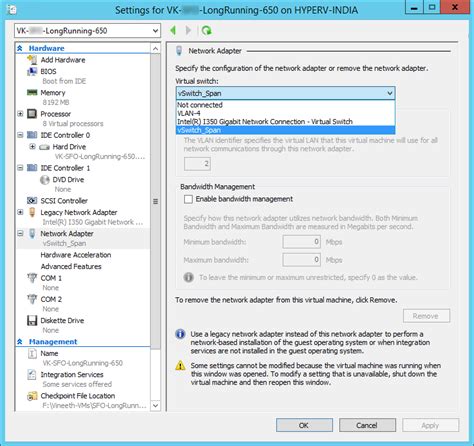Collapse the IDE Controller 0 node

click(x=20, y=135)
